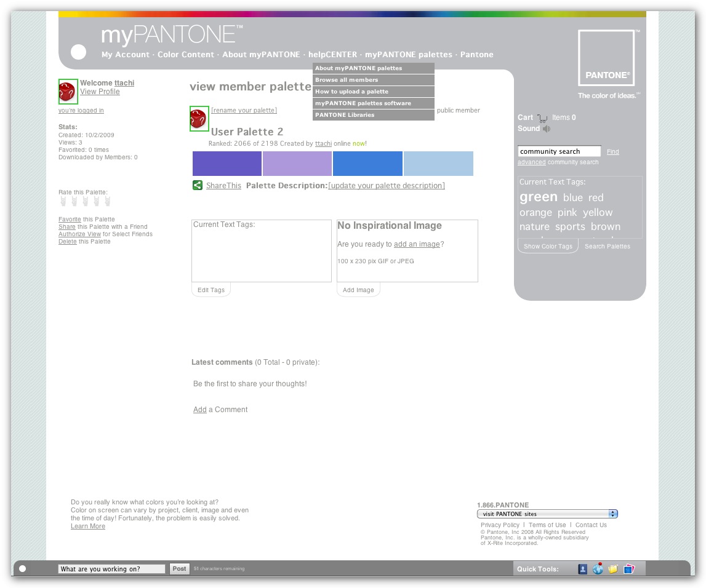Open the View Profile link
The image size is (706, 588).
(x=100, y=92)
